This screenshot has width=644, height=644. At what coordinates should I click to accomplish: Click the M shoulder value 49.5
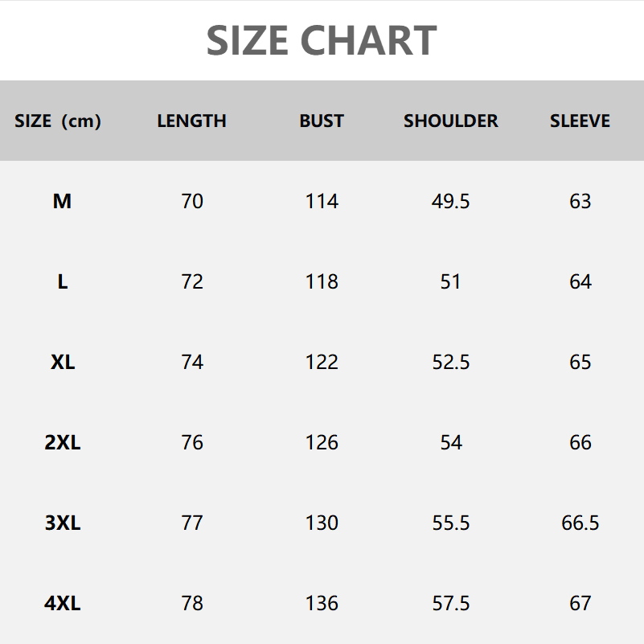(450, 201)
